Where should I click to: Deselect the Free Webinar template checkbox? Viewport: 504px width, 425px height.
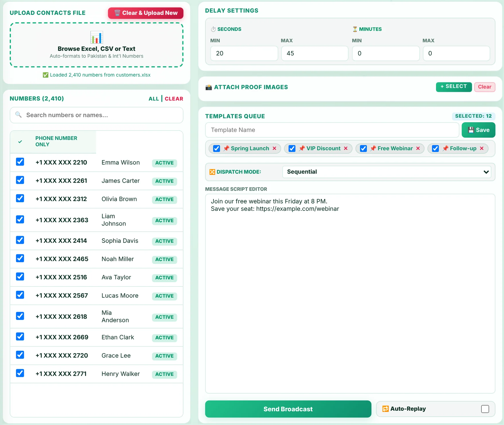363,149
